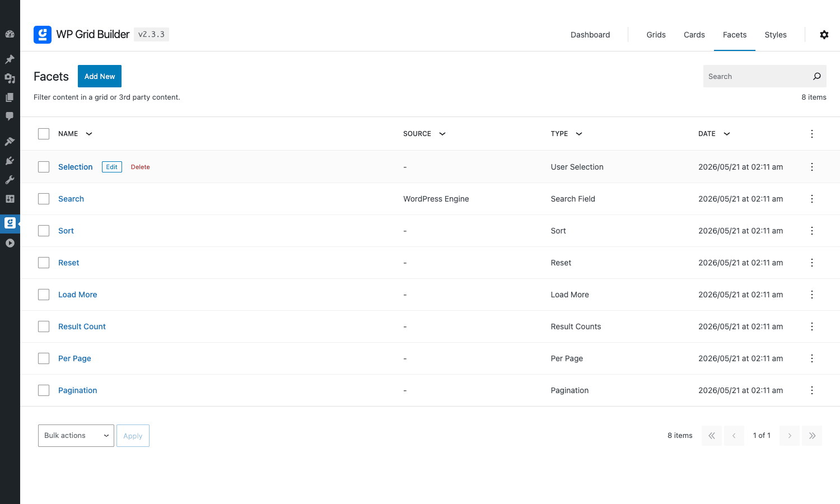Open WP Grid Builder icon in sidebar
The height and width of the screenshot is (504, 840).
(10, 223)
